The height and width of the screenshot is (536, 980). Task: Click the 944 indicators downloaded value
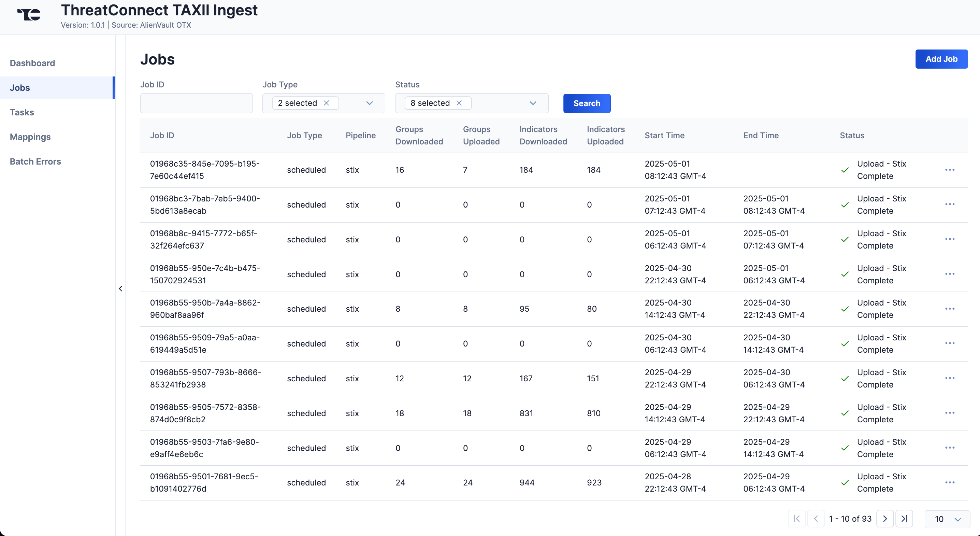point(527,483)
